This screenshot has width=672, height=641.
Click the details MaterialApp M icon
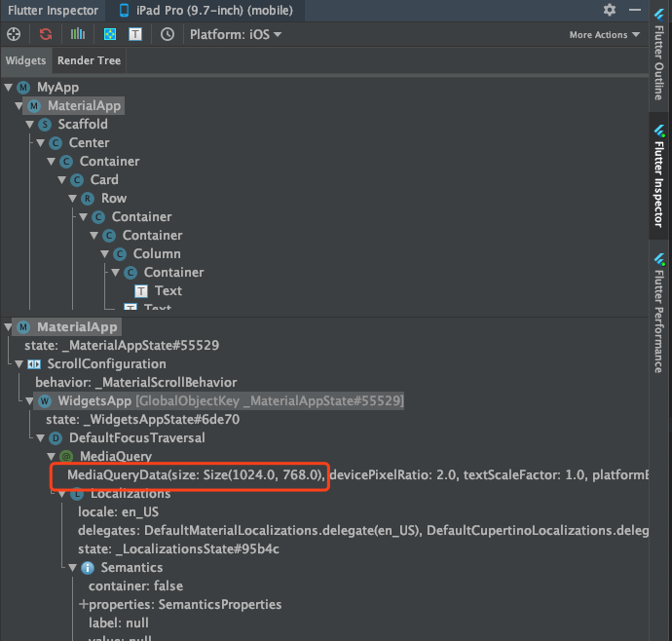click(x=23, y=327)
